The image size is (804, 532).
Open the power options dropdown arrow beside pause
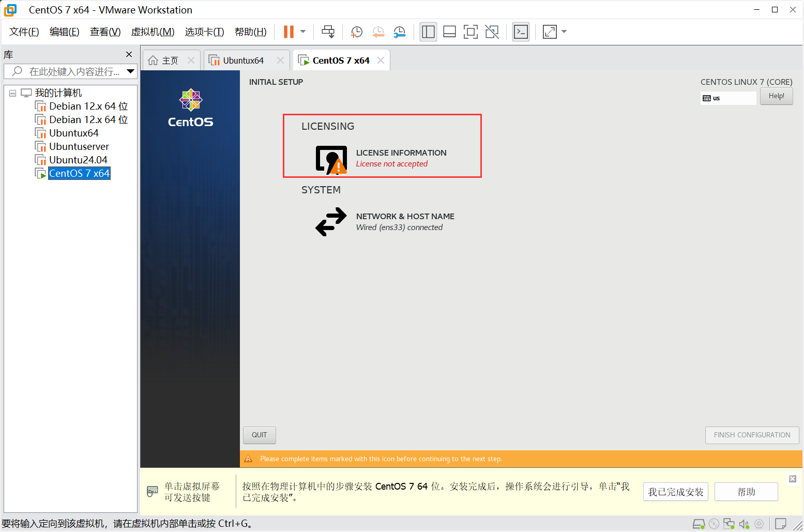(303, 32)
